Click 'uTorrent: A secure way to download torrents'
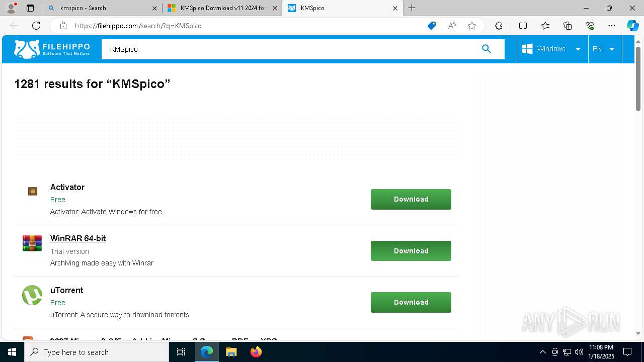This screenshot has height=362, width=644. tap(120, 315)
